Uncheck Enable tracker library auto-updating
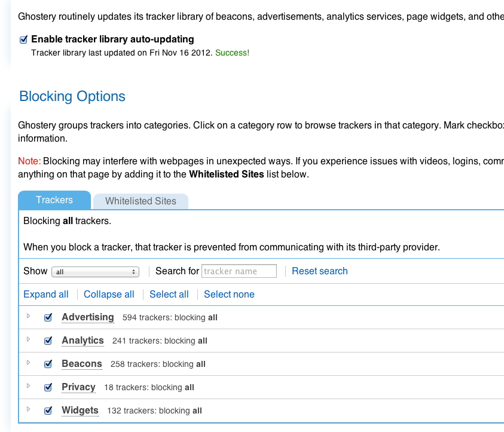504x432 pixels. click(24, 39)
